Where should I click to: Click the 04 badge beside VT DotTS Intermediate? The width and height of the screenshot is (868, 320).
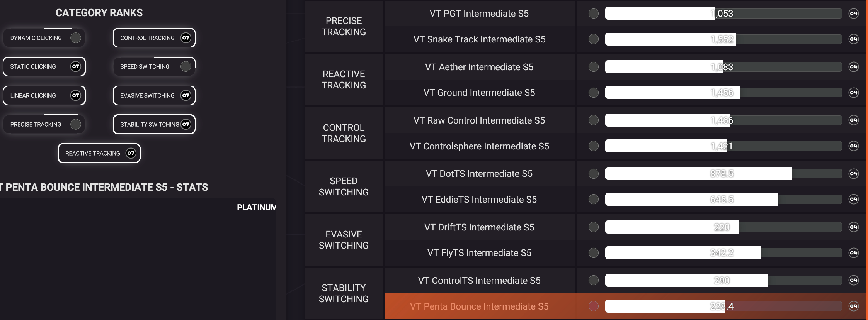point(853,174)
